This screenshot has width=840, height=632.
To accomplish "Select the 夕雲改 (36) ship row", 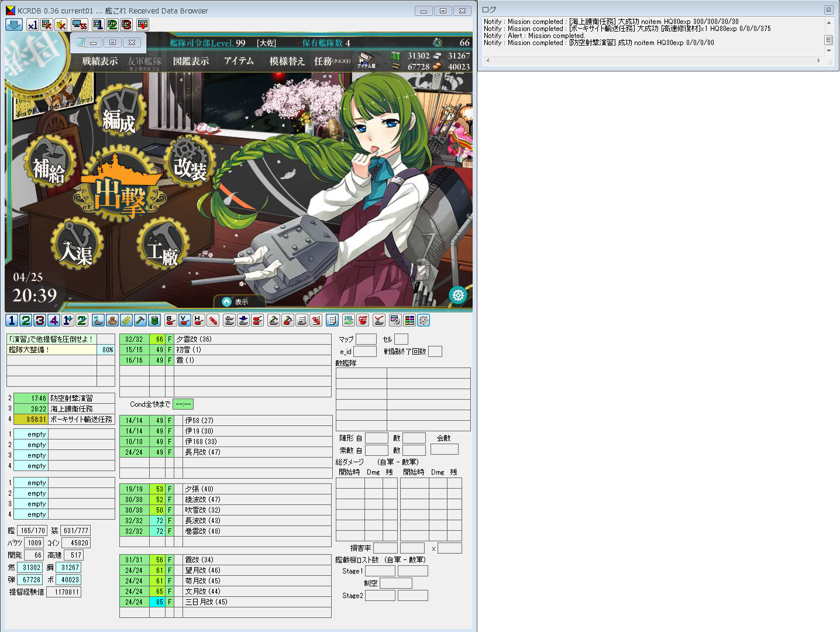I will (x=225, y=339).
